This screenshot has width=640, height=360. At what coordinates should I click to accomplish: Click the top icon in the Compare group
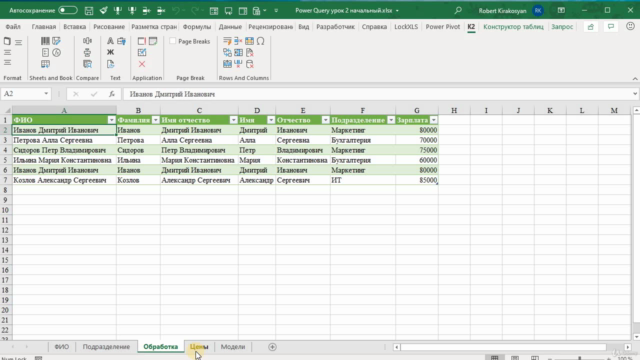coord(87,41)
